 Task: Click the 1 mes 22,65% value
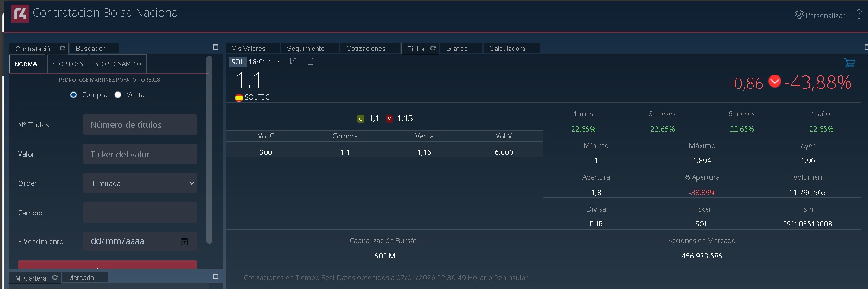583,129
